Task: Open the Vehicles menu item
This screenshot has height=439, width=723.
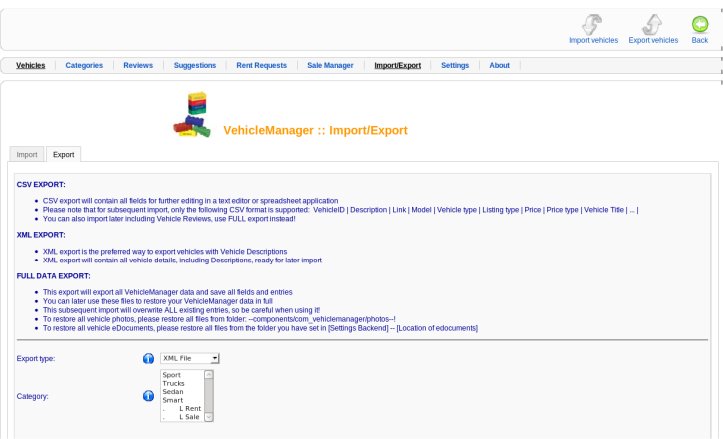Action: (x=30, y=65)
